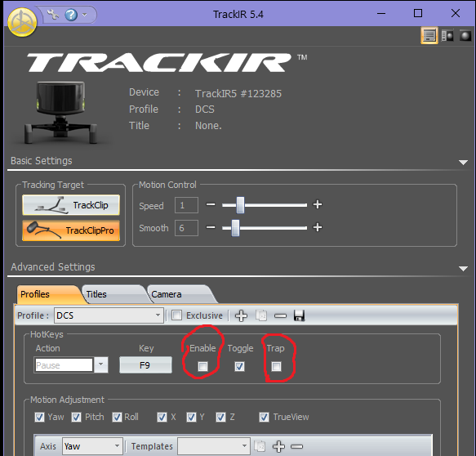
Task: Remove template with minus icon
Action: [x=296, y=446]
